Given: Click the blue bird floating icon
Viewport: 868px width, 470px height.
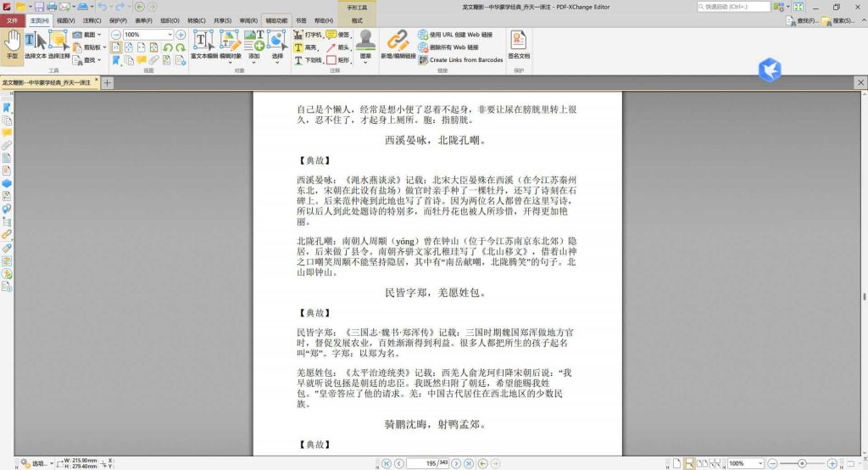Looking at the screenshot, I should pyautogui.click(x=770, y=70).
